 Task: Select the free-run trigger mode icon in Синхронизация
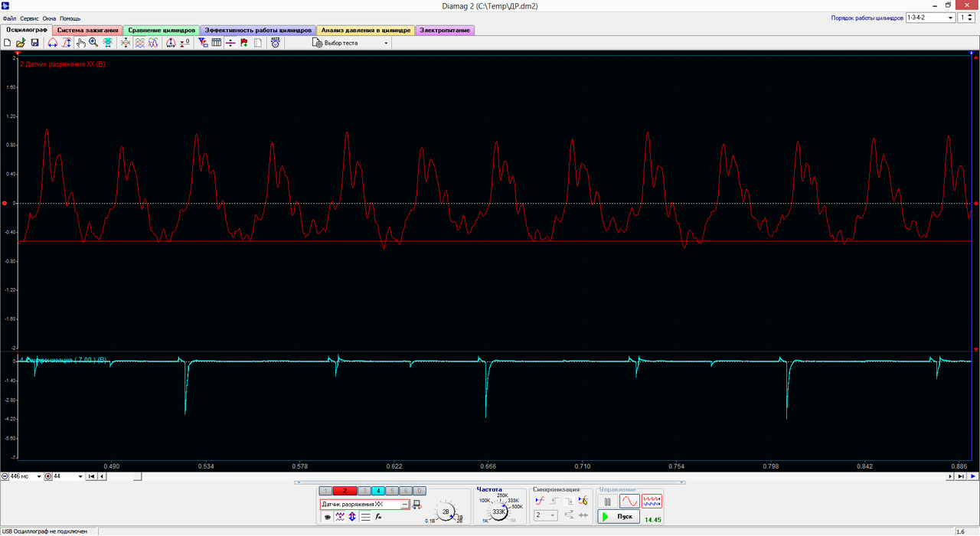[x=541, y=502]
